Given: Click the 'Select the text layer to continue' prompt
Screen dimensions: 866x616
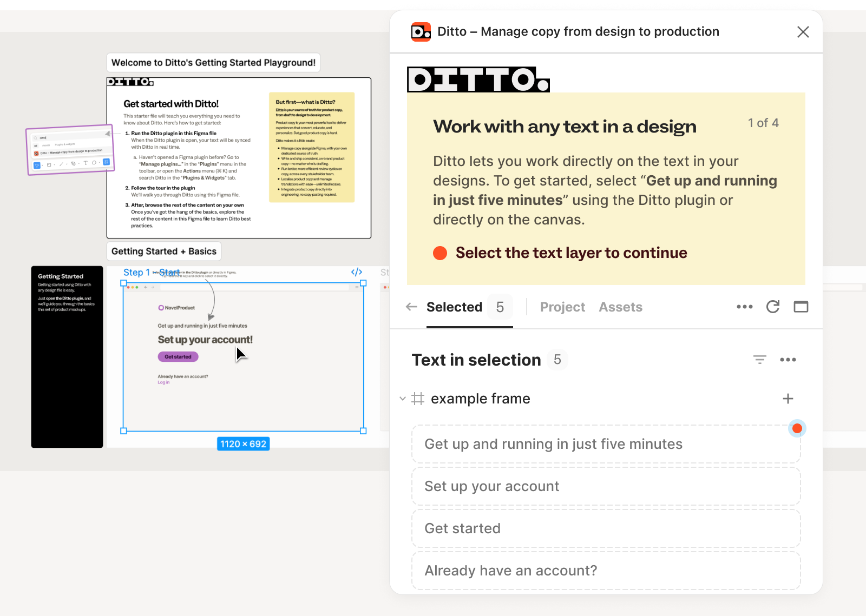Looking at the screenshot, I should [x=571, y=253].
